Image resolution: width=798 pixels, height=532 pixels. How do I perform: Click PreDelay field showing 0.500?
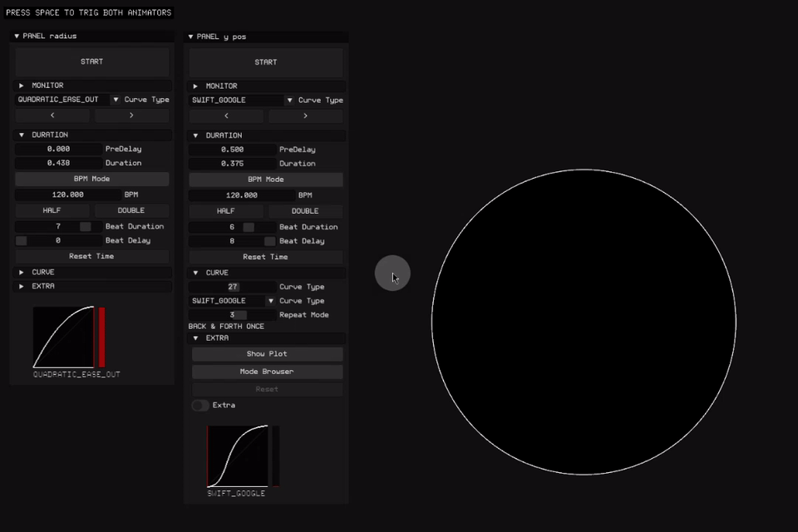[233, 149]
